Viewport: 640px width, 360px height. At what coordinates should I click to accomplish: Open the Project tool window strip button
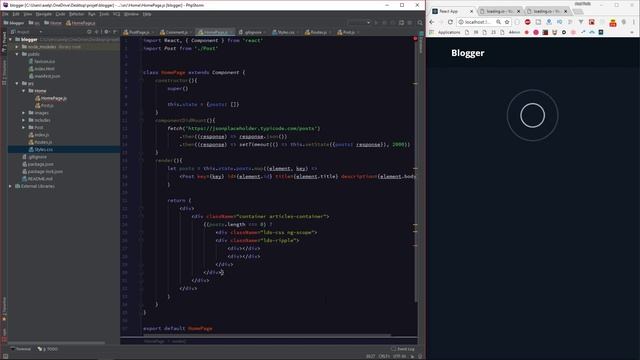[x=4, y=42]
